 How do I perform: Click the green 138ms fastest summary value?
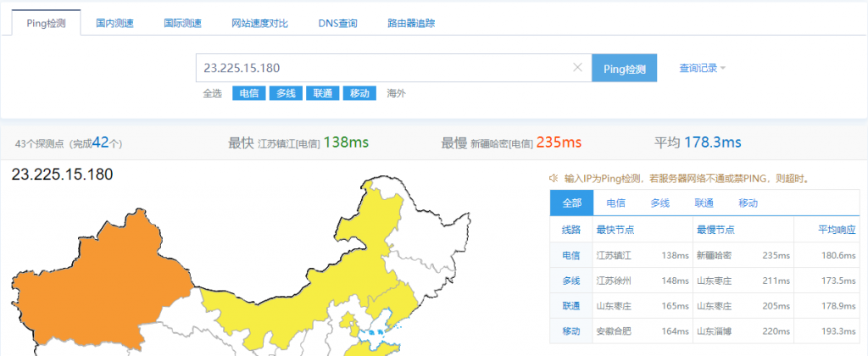(346, 142)
